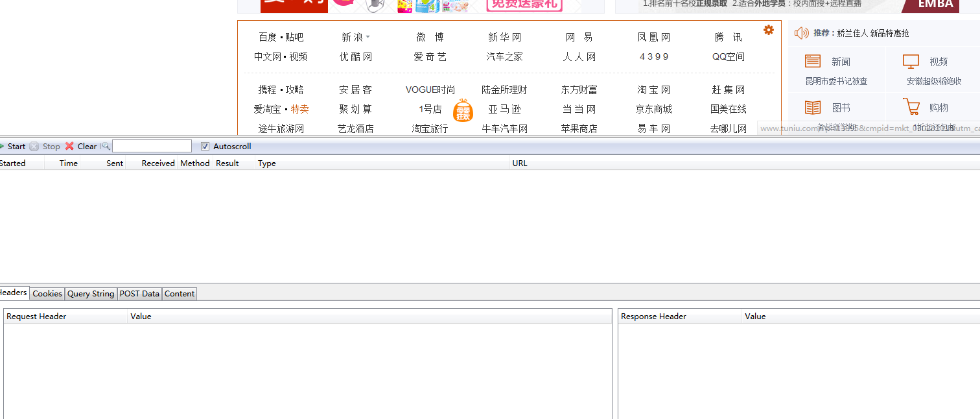Click the red X Clear icon
Viewport: 980px width, 419px height.
tap(69, 147)
